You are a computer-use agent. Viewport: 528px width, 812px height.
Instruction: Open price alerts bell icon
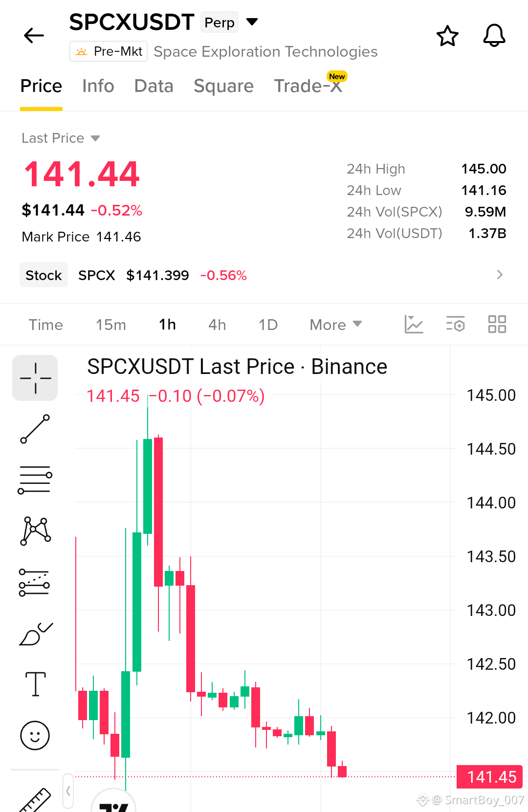click(x=494, y=36)
